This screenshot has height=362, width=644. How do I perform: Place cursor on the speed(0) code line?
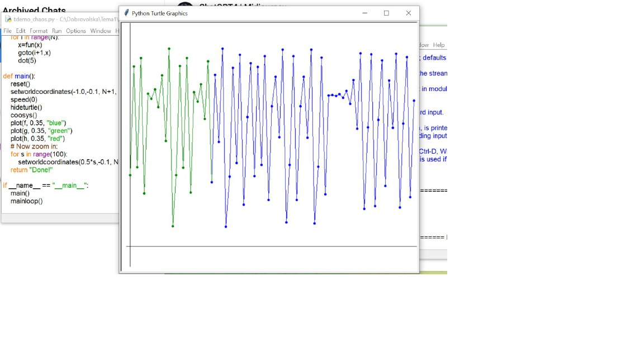tap(24, 99)
